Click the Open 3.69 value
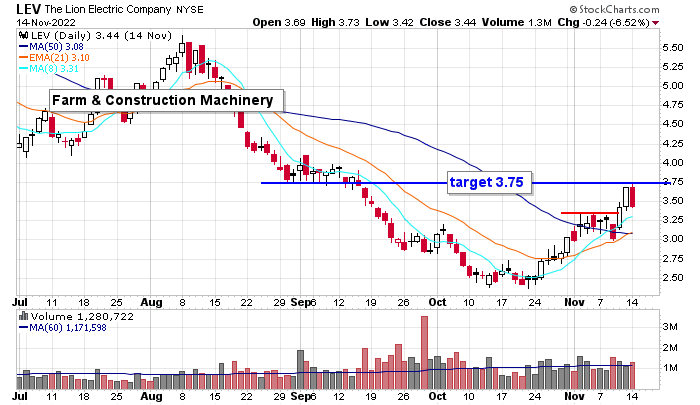 point(279,22)
